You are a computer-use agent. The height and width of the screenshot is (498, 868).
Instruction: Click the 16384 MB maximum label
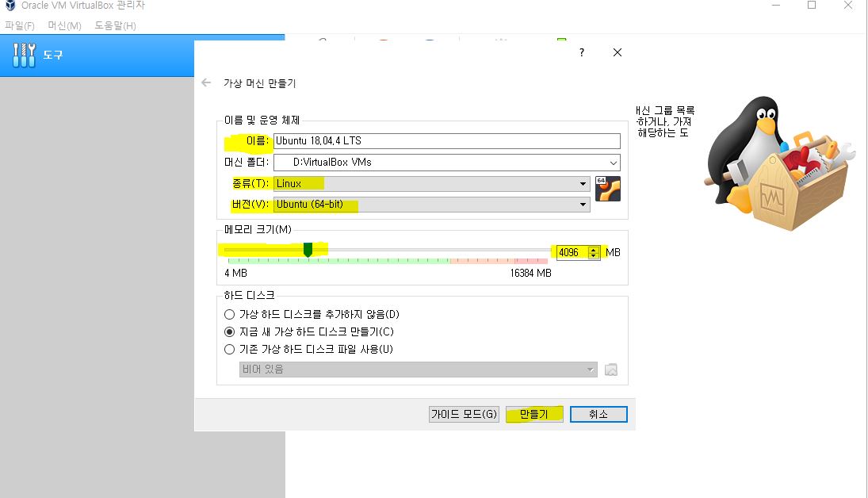pyautogui.click(x=530, y=273)
